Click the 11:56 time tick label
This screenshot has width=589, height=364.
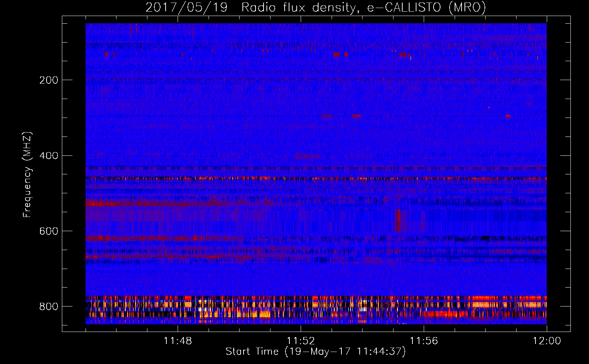[x=424, y=341]
